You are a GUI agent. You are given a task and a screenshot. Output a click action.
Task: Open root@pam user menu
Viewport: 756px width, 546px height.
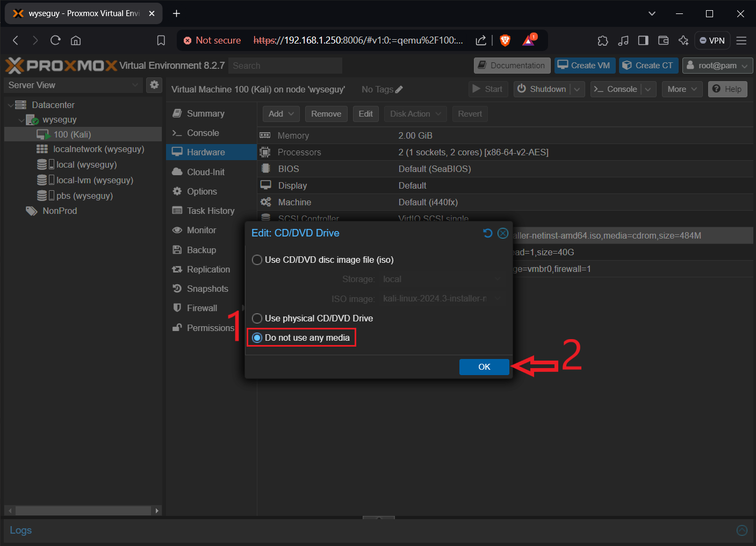point(717,66)
